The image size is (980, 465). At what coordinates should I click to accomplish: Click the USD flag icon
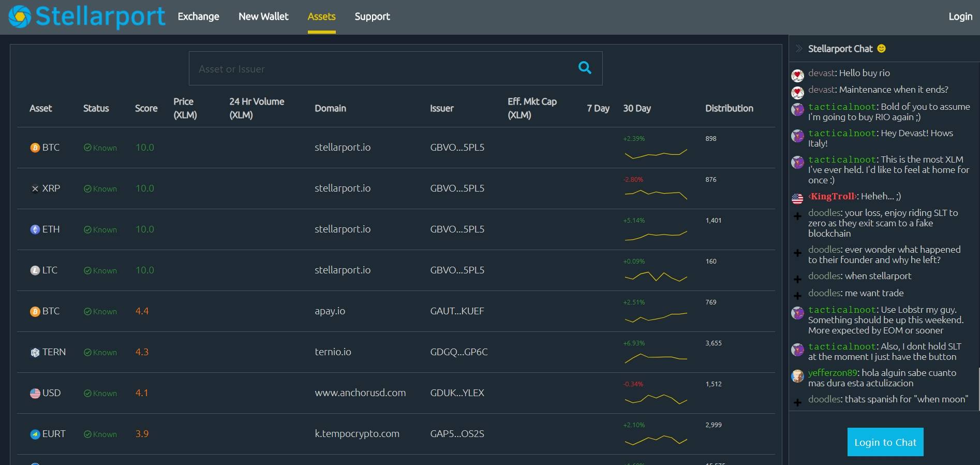[x=35, y=394]
